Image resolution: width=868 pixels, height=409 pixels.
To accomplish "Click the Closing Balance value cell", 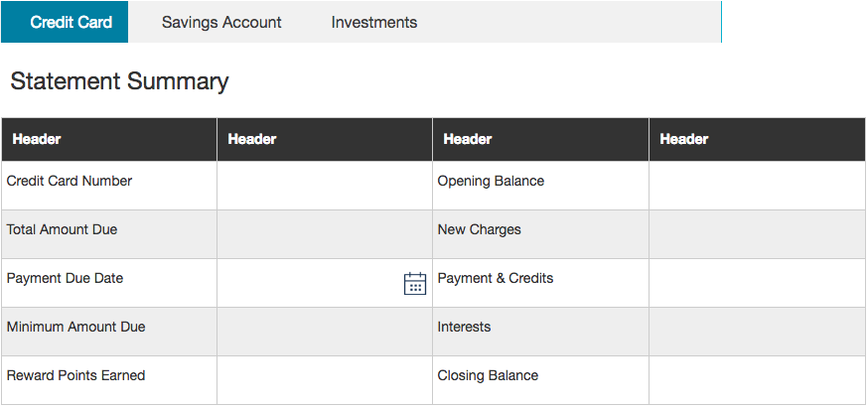I will click(757, 380).
